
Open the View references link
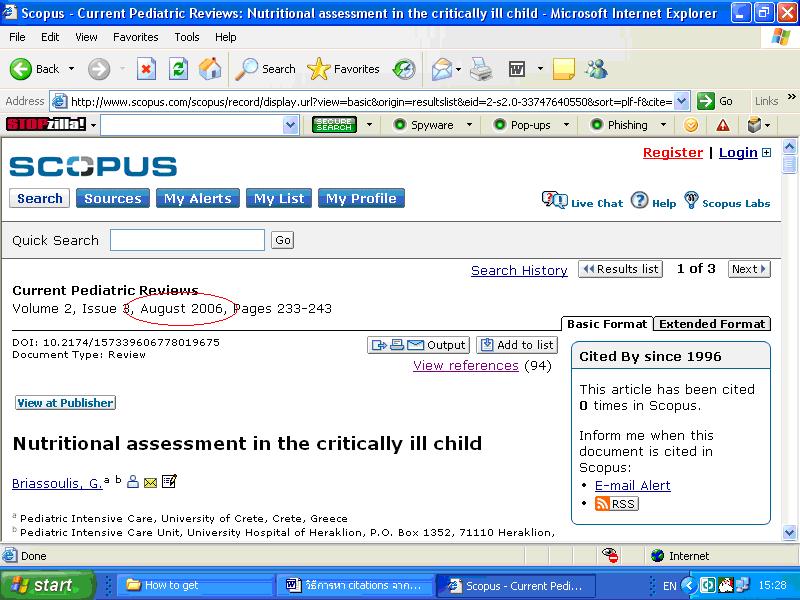click(x=466, y=366)
